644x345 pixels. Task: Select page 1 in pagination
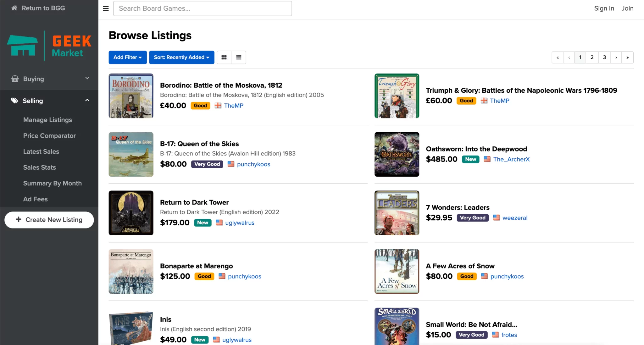(x=580, y=57)
